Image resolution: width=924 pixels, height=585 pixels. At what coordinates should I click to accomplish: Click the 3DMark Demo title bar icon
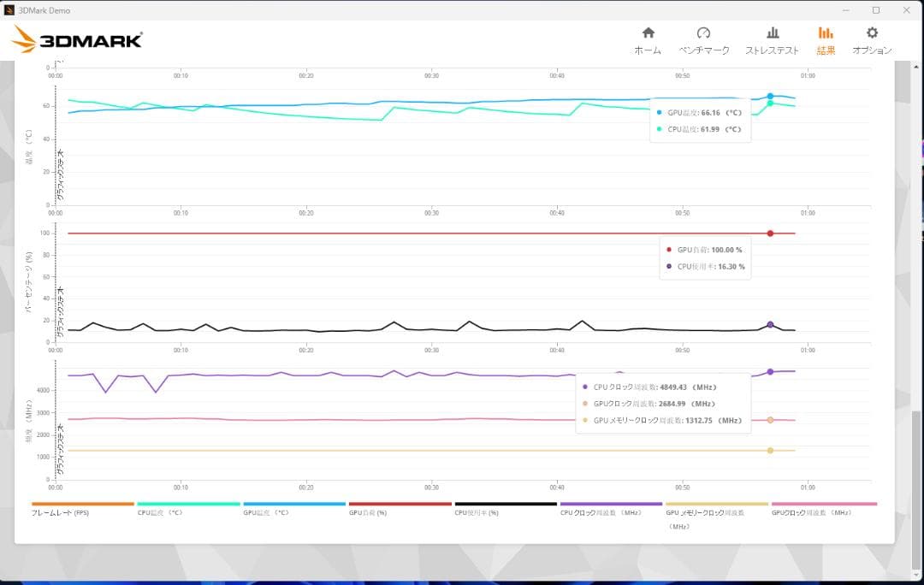[x=9, y=10]
